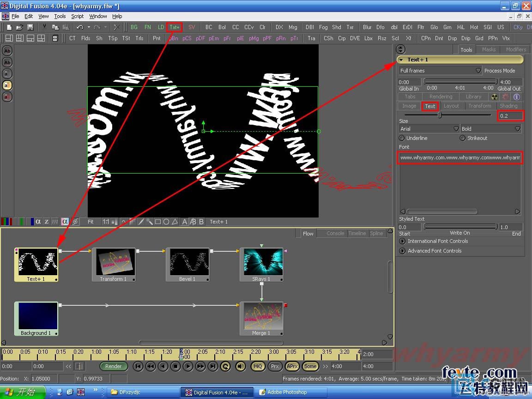Toggle Prx proxy mode

pos(275,366)
